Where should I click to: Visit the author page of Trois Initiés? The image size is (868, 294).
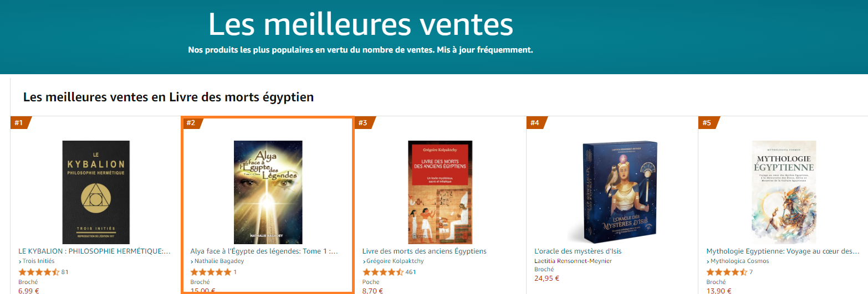[x=37, y=261]
